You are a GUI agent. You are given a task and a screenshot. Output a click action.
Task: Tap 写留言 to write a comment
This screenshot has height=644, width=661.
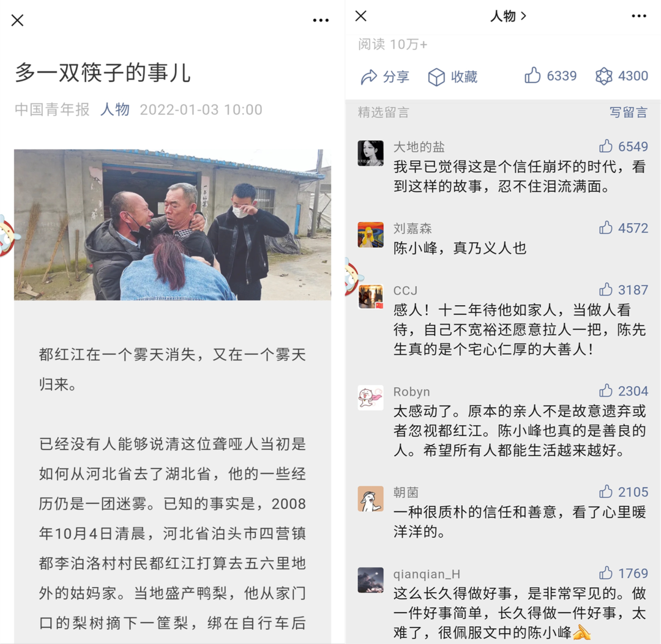(628, 112)
